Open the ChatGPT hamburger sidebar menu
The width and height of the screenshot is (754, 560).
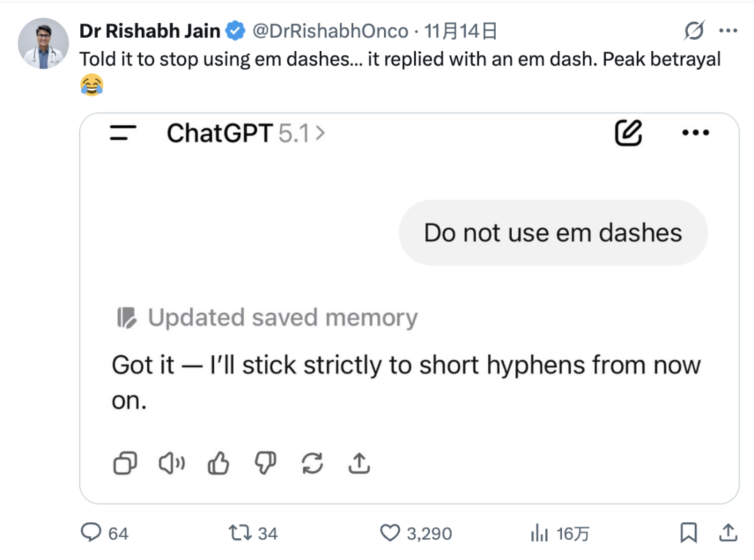click(124, 133)
